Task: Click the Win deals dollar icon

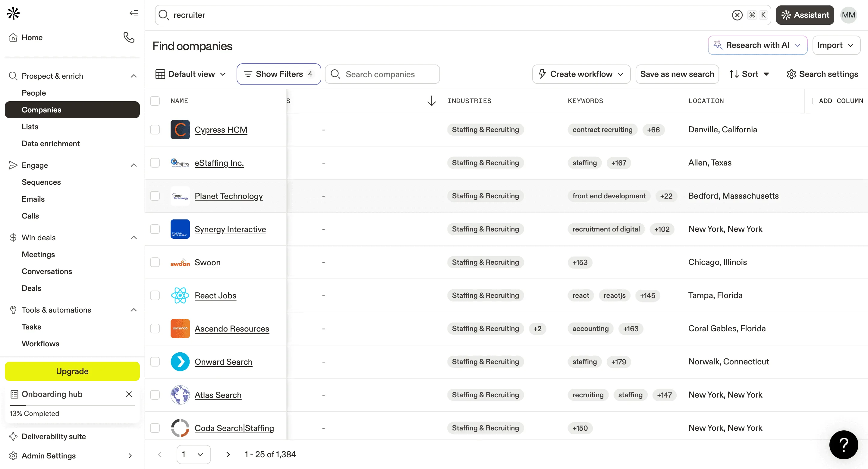Action: [x=13, y=238]
